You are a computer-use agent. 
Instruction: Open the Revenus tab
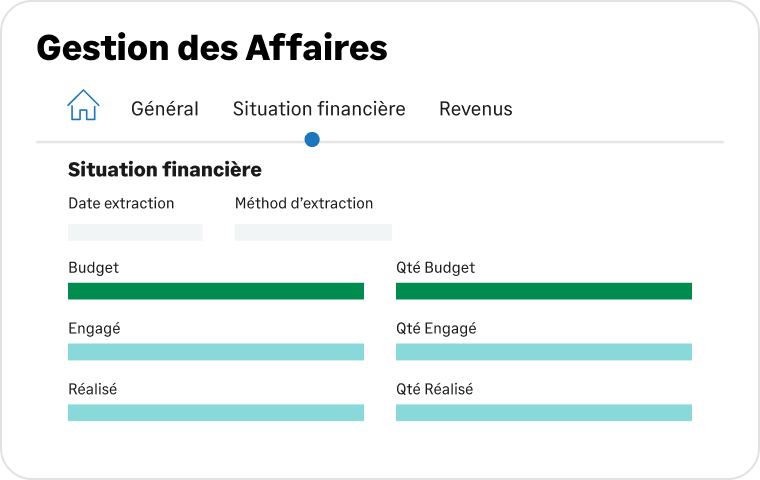pos(475,109)
